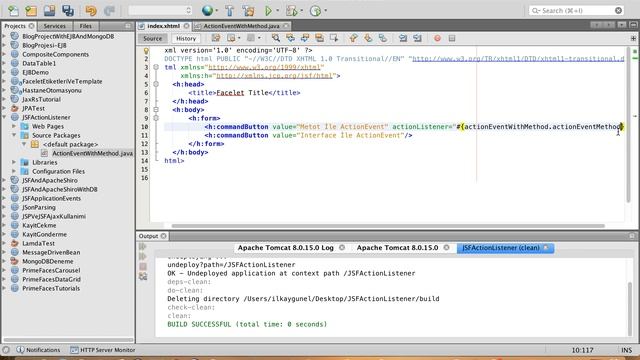This screenshot has width=640, height=360.
Task: Click the Find Selection magnifier icon
Action: [276, 38]
